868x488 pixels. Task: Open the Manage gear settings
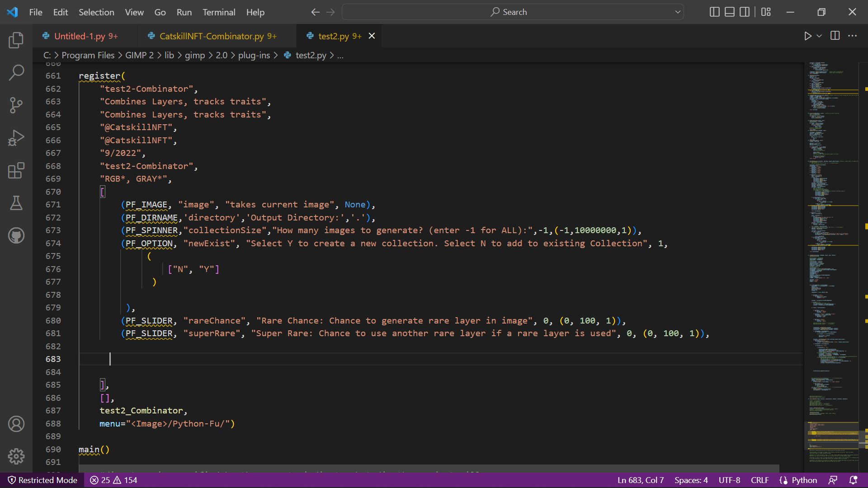16,456
